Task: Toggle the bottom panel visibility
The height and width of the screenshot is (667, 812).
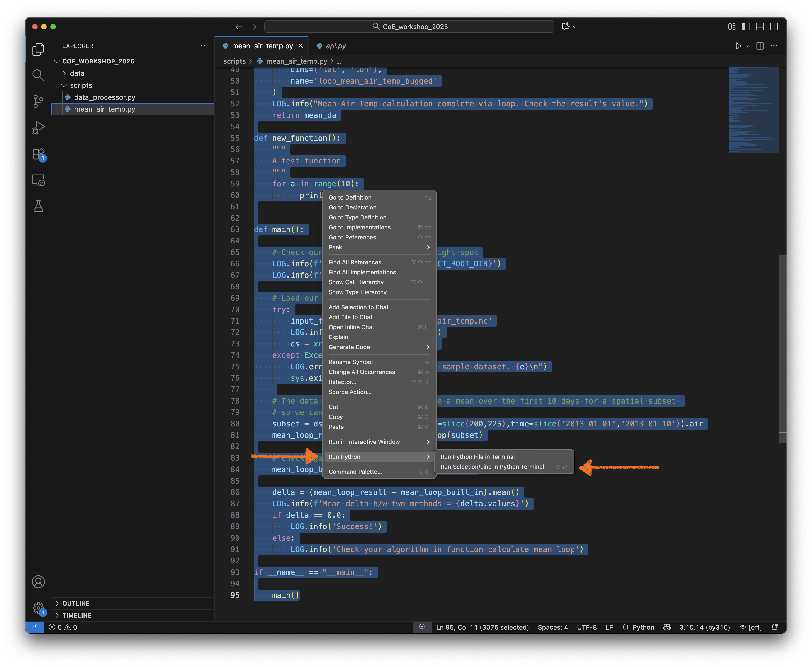Action: [x=760, y=27]
